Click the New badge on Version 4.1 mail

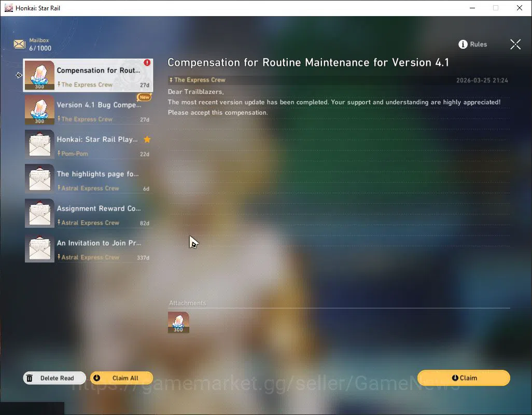pyautogui.click(x=144, y=97)
